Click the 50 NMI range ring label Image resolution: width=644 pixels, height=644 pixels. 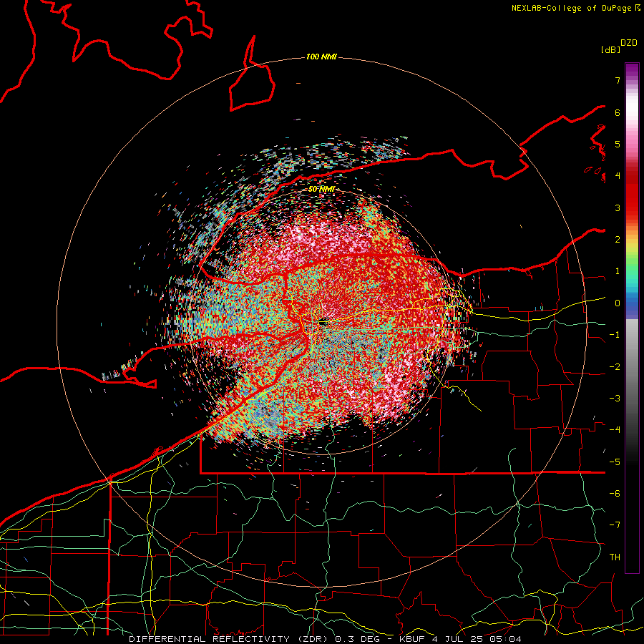321,190
